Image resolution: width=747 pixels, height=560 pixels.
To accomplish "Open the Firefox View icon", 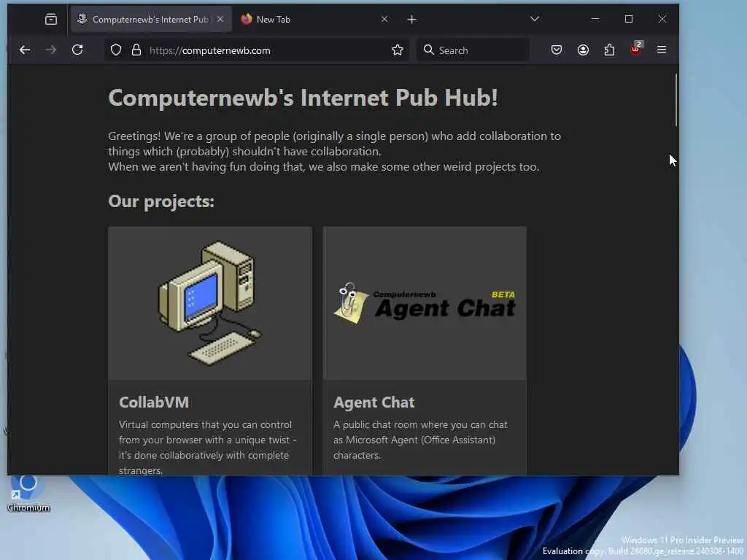I will (x=51, y=20).
